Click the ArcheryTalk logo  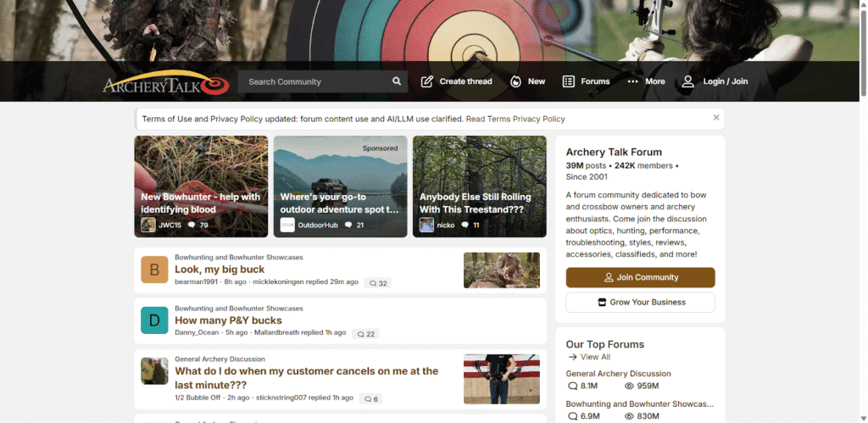(x=166, y=82)
